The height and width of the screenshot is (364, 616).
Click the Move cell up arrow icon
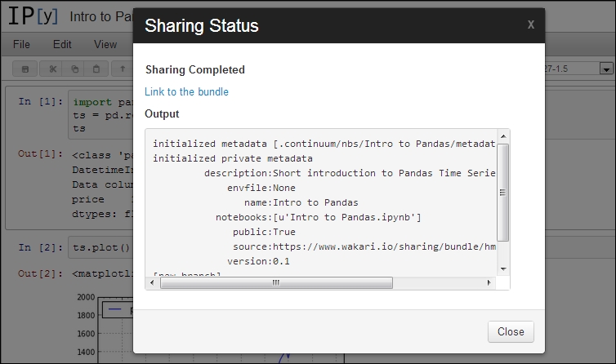[x=123, y=69]
